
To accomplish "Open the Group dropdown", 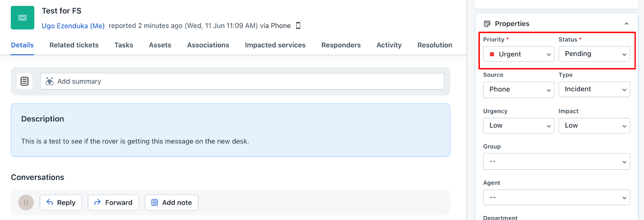I will point(556,162).
